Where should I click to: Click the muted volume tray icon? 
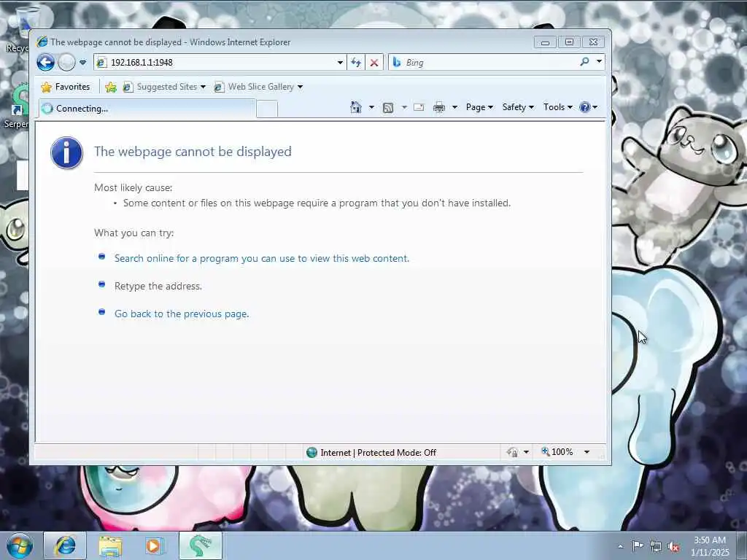pos(673,546)
